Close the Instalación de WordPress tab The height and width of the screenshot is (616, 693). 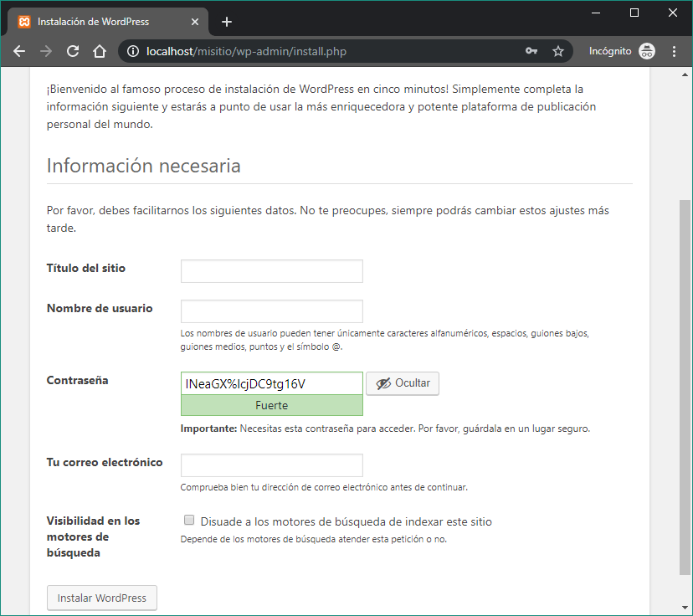click(x=195, y=22)
